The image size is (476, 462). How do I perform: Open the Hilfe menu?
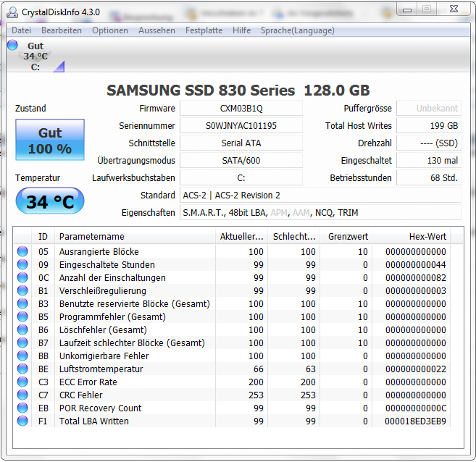242,30
